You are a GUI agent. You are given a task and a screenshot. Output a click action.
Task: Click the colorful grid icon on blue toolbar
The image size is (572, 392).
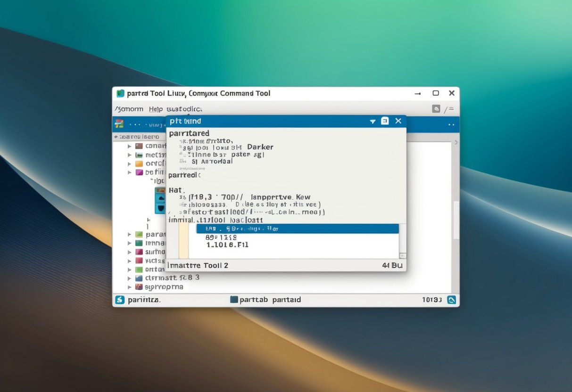[119, 124]
